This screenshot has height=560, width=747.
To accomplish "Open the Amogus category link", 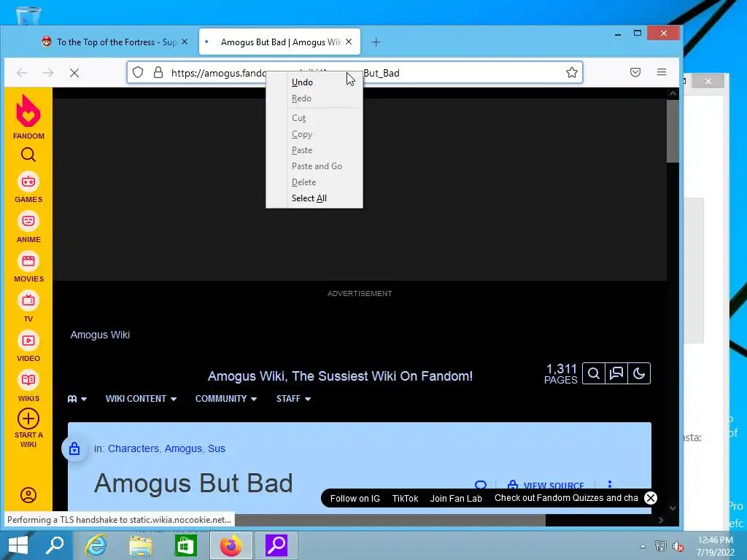I will [183, 448].
